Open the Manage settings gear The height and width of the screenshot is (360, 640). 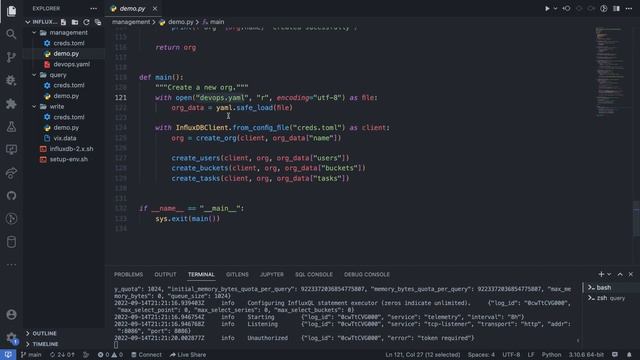pos(11,338)
